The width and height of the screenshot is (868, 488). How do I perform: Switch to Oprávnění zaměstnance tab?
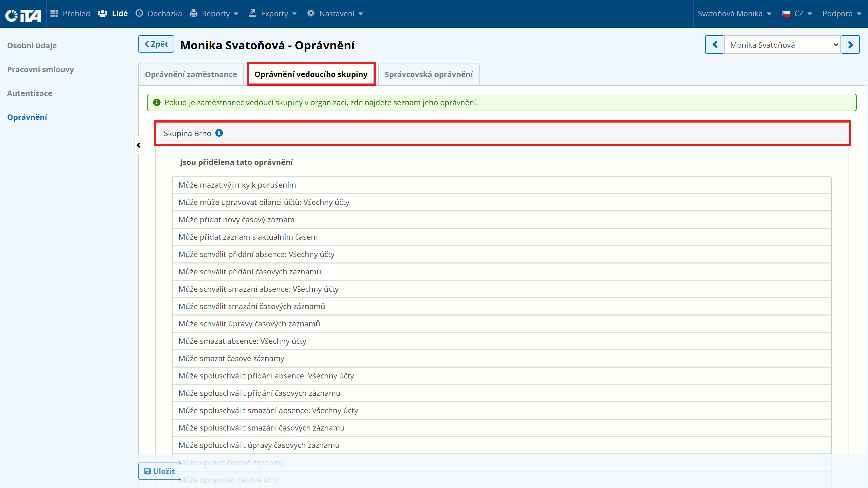[191, 74]
